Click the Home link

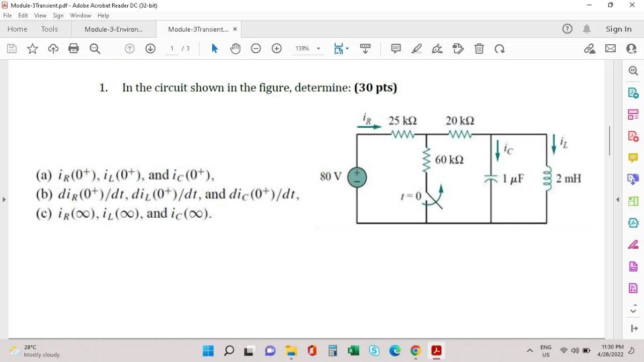pos(17,29)
